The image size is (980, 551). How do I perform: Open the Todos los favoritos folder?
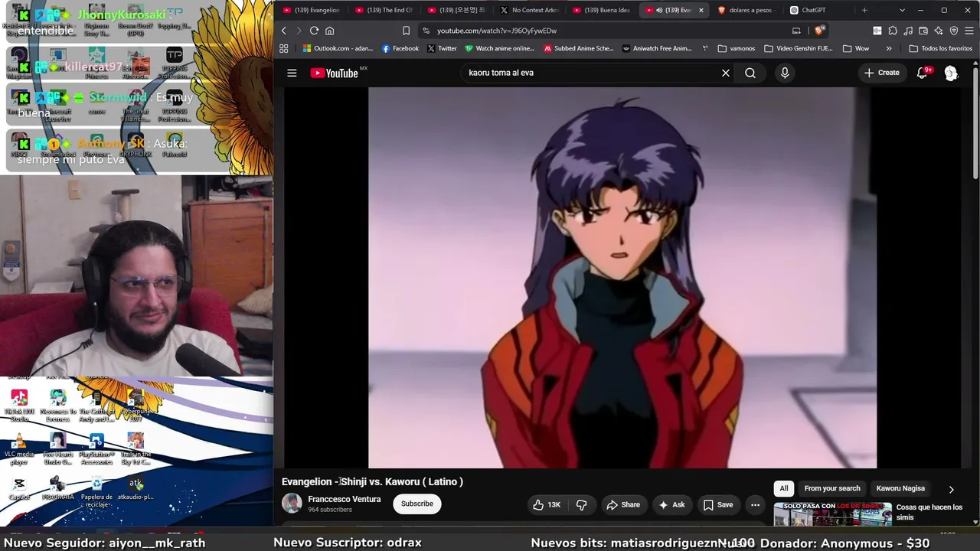(940, 48)
